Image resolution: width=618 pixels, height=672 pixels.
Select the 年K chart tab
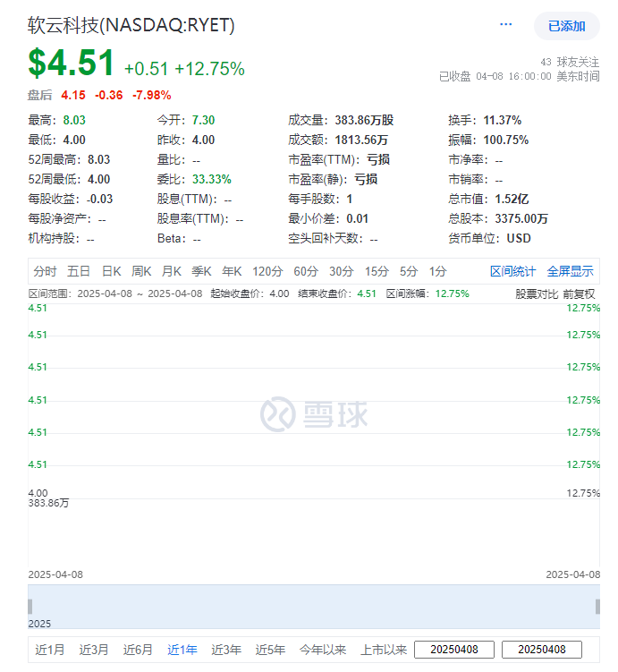(x=232, y=271)
